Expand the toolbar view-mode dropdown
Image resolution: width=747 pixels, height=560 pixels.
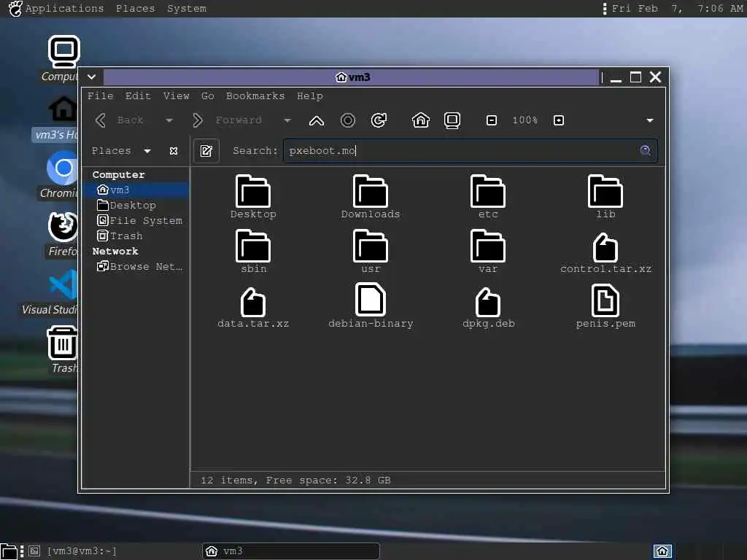coord(650,120)
